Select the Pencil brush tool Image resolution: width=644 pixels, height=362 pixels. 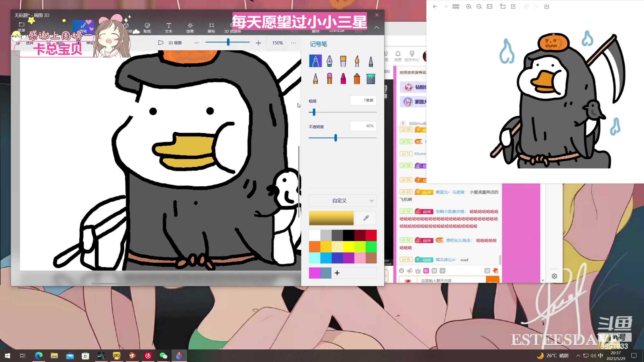tap(315, 79)
